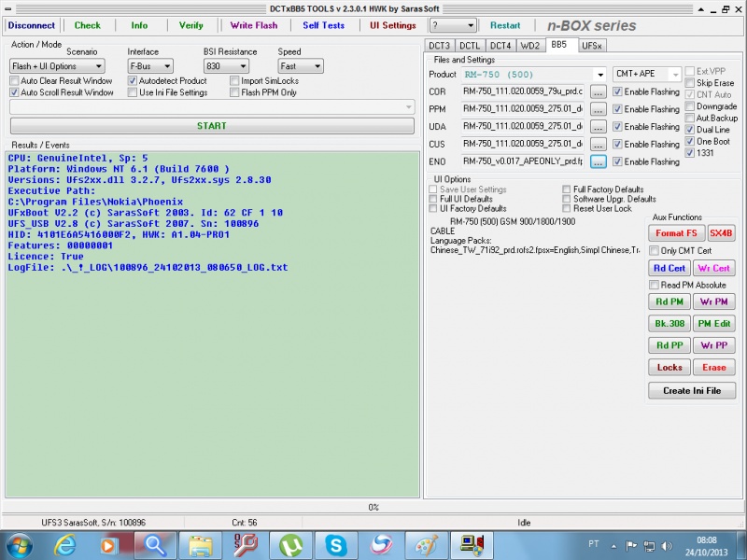Open the red wrench tool taskbar icon
The width and height of the screenshot is (747, 560).
click(x=246, y=545)
